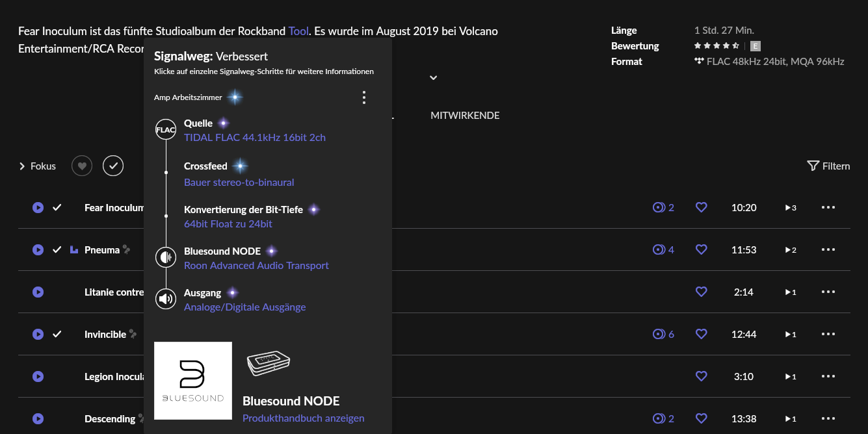Image resolution: width=868 pixels, height=434 pixels.
Task: Click TIDAL FLAC 44.1kHz 16bit 2ch source link
Action: 255,138
